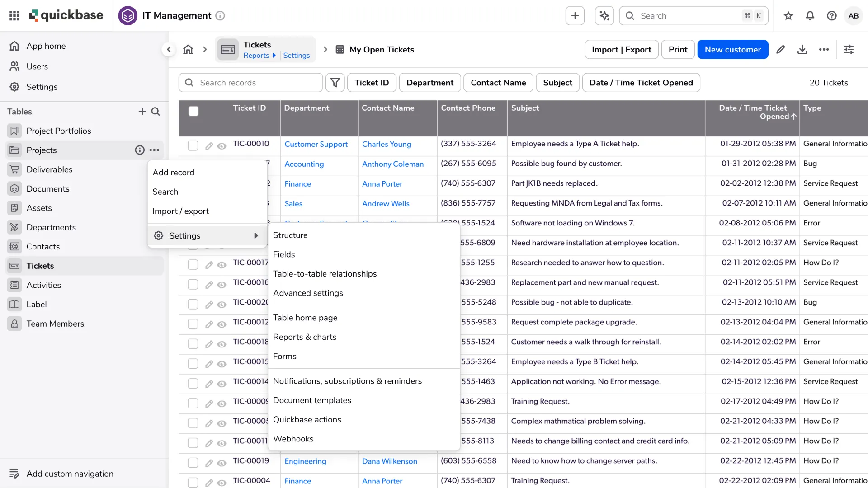Open the report settings sliders icon
Viewport: 868px width, 488px height.
(849, 50)
